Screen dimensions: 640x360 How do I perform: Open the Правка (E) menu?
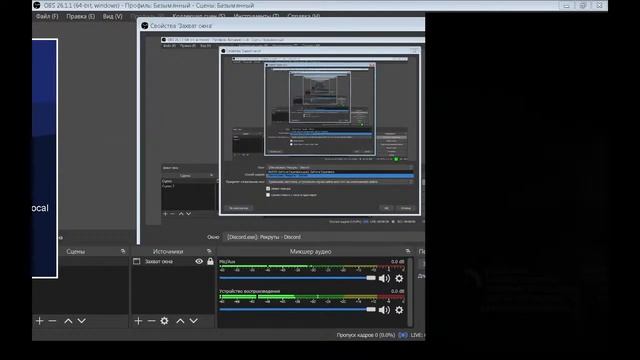click(x=80, y=16)
